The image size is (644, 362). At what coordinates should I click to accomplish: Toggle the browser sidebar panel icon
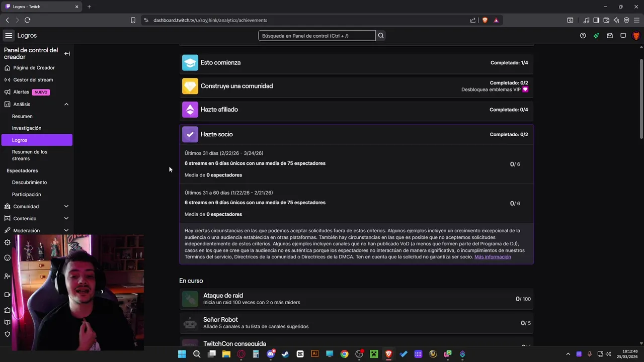pyautogui.click(x=596, y=20)
